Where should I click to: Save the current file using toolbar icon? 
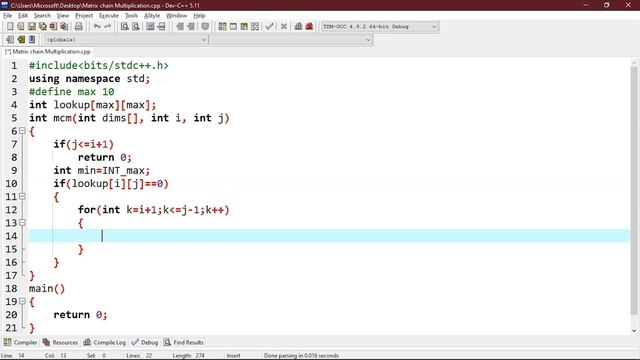point(31,27)
